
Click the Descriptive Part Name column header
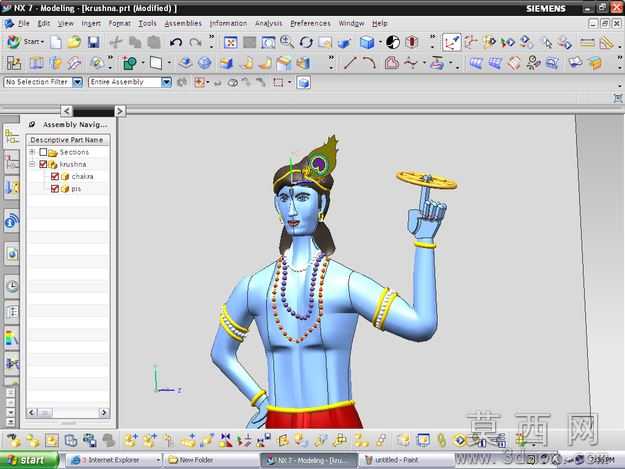tap(68, 140)
